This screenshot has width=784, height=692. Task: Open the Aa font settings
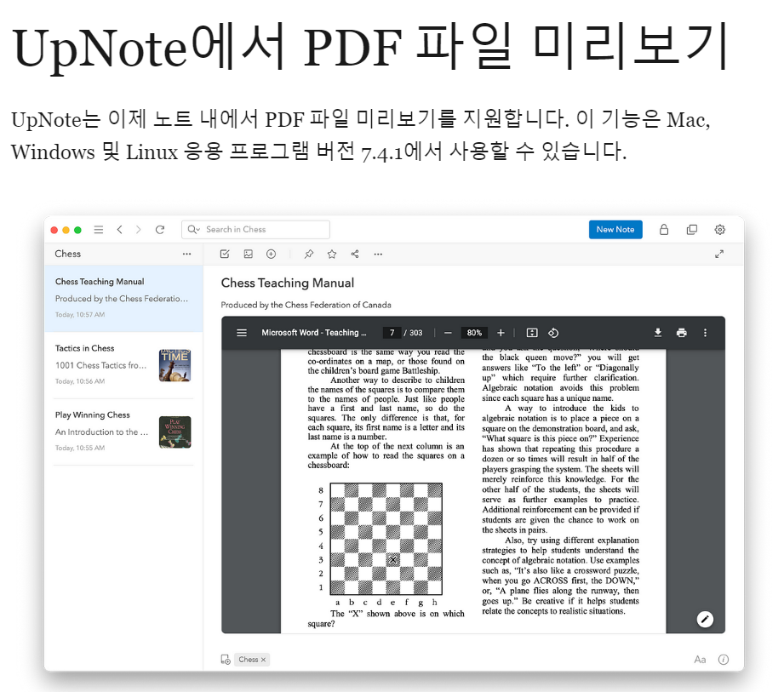coord(700,660)
